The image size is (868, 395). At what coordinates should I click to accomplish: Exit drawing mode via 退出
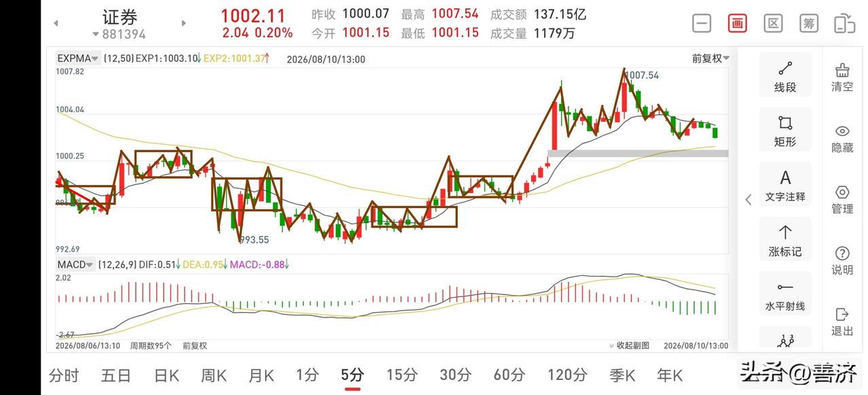[842, 322]
